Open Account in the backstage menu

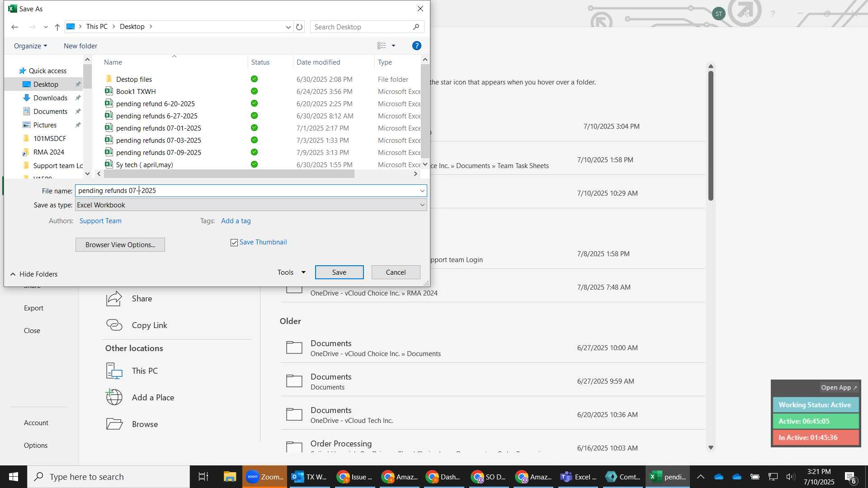[36, 423]
